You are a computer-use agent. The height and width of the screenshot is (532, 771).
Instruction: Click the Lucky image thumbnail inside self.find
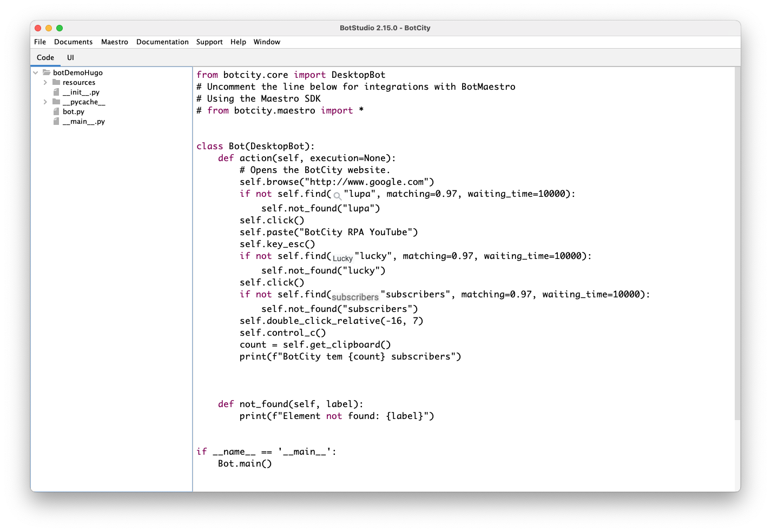pyautogui.click(x=342, y=258)
